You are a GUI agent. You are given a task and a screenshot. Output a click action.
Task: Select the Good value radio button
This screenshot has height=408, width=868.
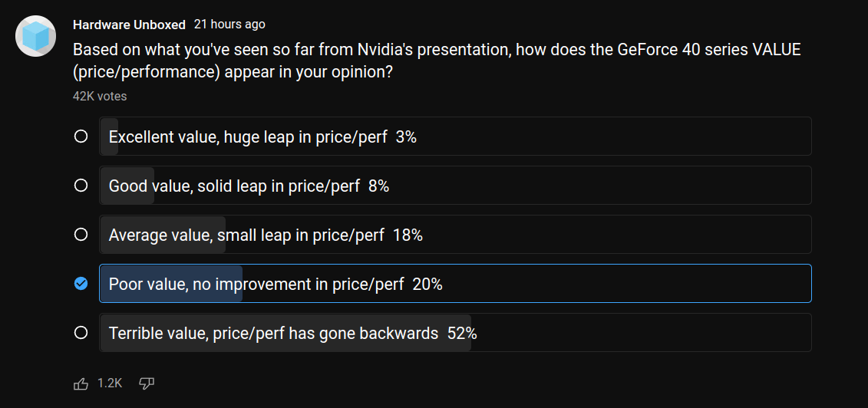click(x=81, y=186)
